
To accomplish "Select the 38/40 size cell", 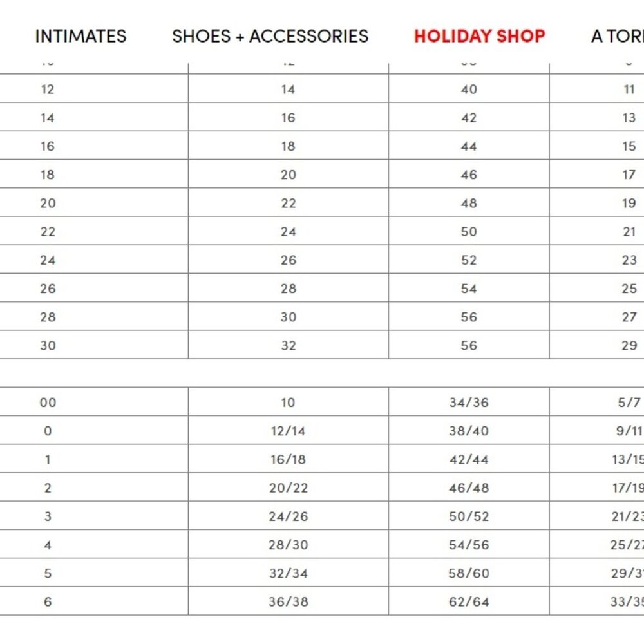I will pos(469,430).
